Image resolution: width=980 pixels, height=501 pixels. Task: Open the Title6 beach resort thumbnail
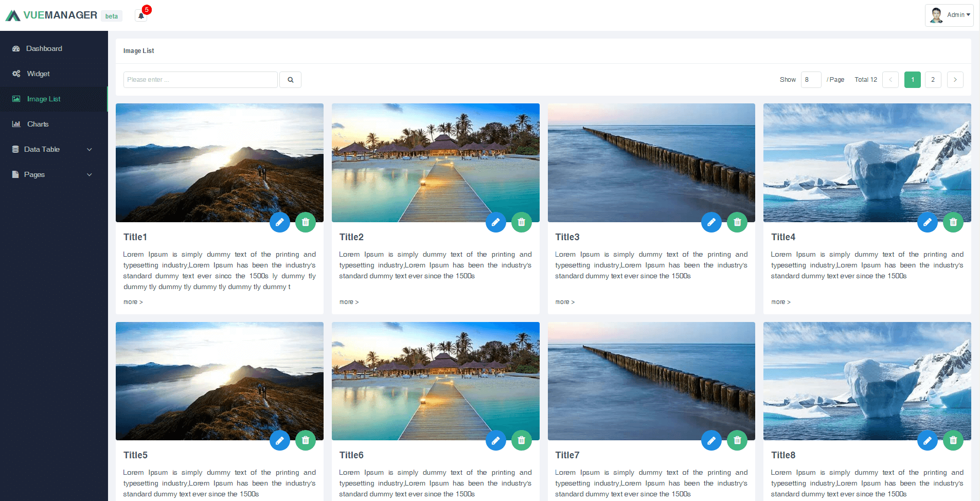pyautogui.click(x=436, y=381)
